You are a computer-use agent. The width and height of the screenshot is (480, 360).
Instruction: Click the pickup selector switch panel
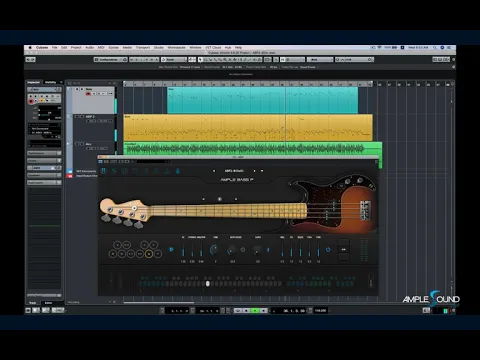pos(344,249)
